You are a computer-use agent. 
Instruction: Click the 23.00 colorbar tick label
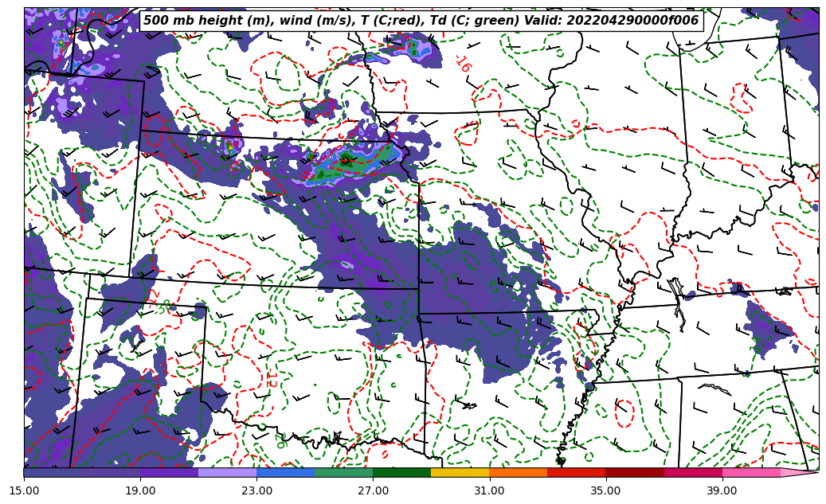(x=256, y=490)
